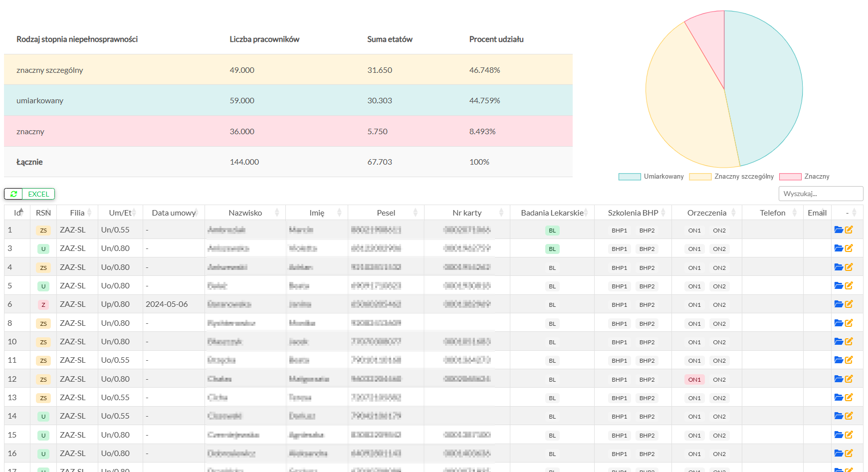Toggle Znaczny szczególny legend item
The image size is (868, 472).
click(x=731, y=177)
